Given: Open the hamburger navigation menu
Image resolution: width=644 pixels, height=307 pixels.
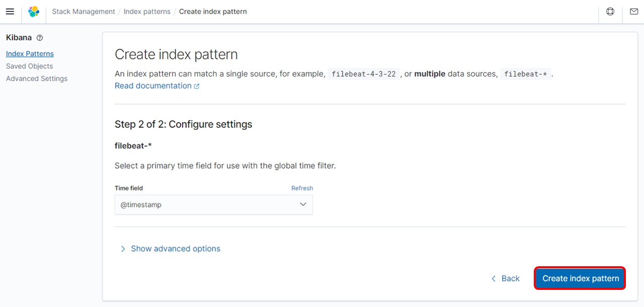Looking at the screenshot, I should click(10, 12).
